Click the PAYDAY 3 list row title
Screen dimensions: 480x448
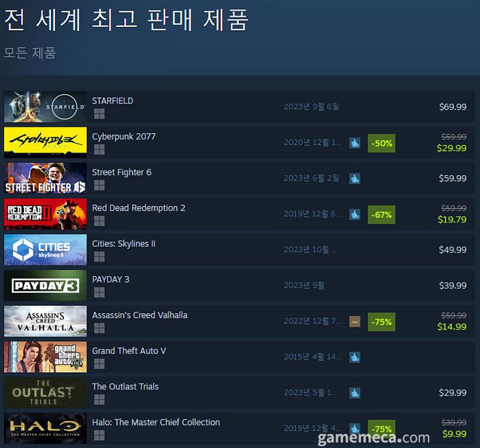point(111,279)
